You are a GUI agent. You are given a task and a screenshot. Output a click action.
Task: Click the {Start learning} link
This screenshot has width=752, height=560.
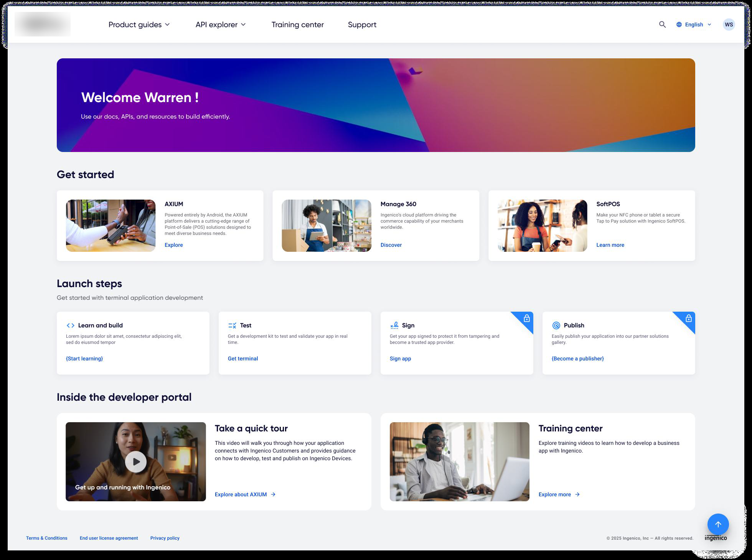coord(84,358)
